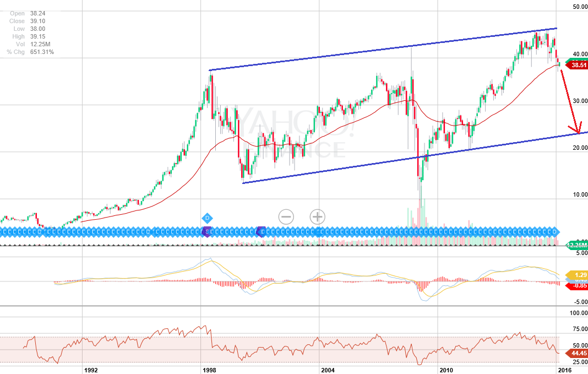Click the '-5.00' MACD axis label
The width and height of the screenshot is (588, 374).
click(580, 302)
